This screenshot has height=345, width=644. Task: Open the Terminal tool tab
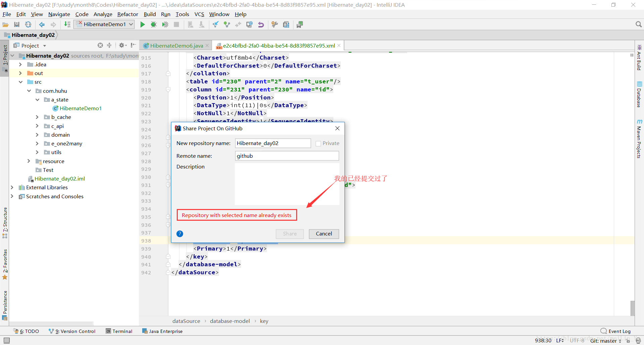[x=119, y=331]
